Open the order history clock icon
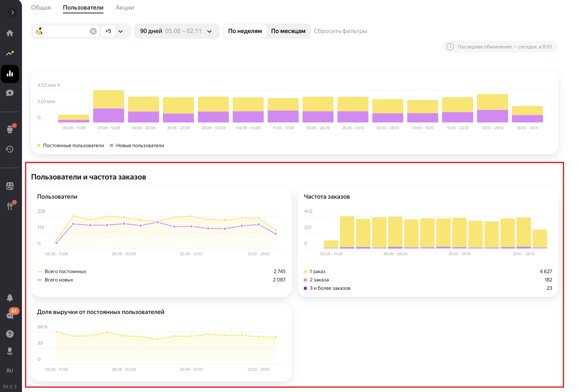The width and height of the screenshot is (578, 392). [x=10, y=149]
